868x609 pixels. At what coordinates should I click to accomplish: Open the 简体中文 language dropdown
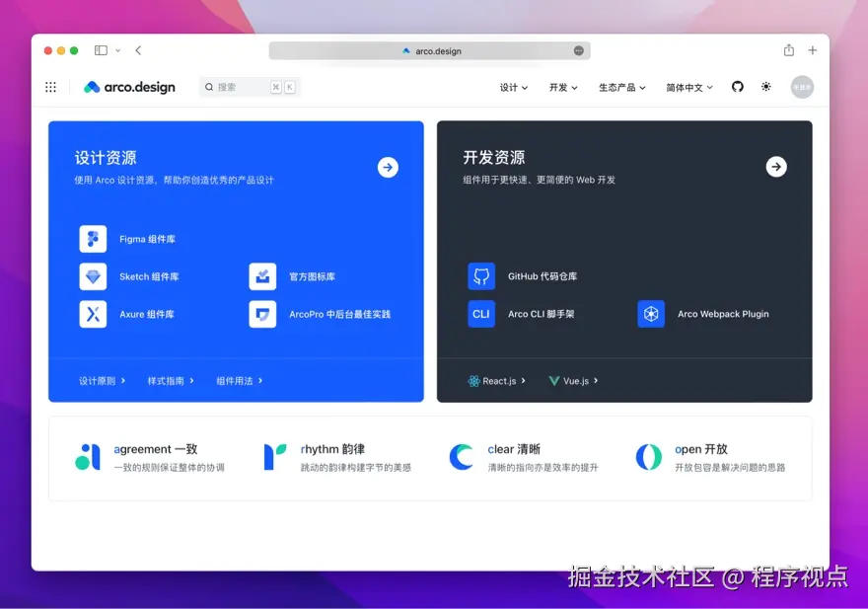(689, 88)
